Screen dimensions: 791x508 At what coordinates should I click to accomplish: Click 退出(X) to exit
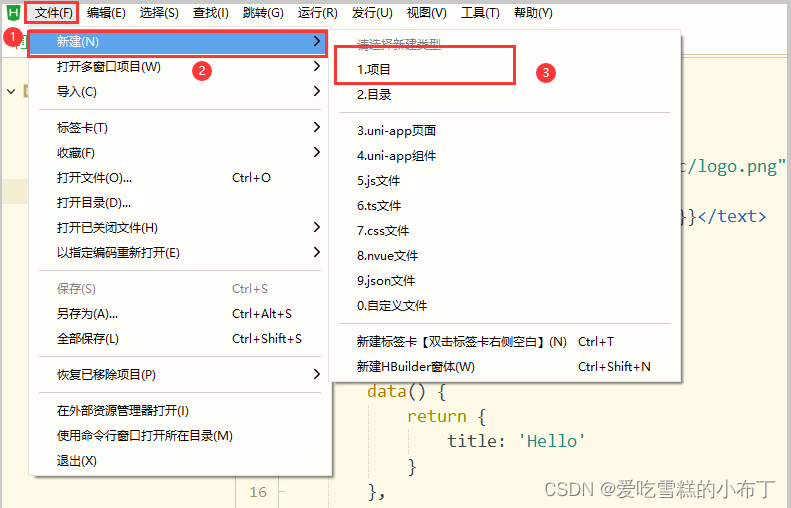pyautogui.click(x=179, y=461)
